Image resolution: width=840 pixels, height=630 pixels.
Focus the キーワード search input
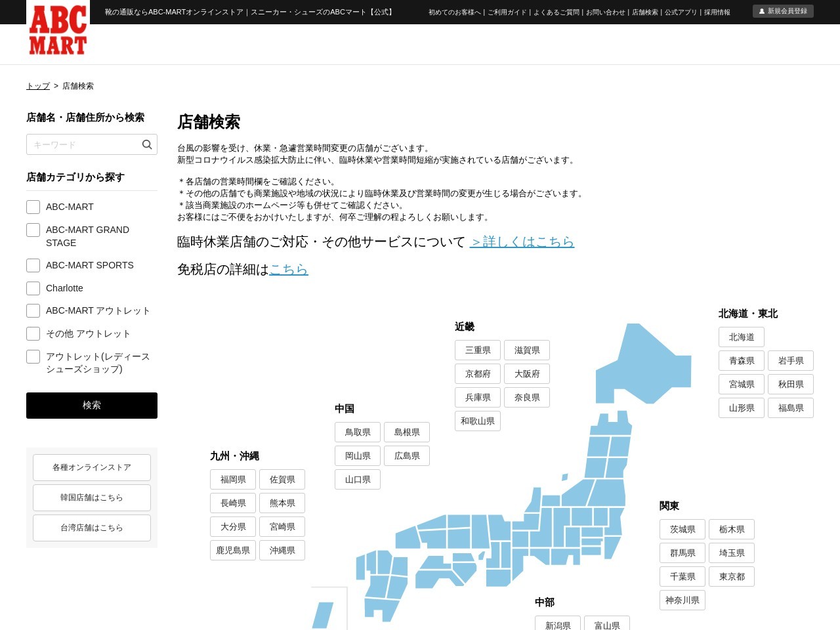[92, 144]
